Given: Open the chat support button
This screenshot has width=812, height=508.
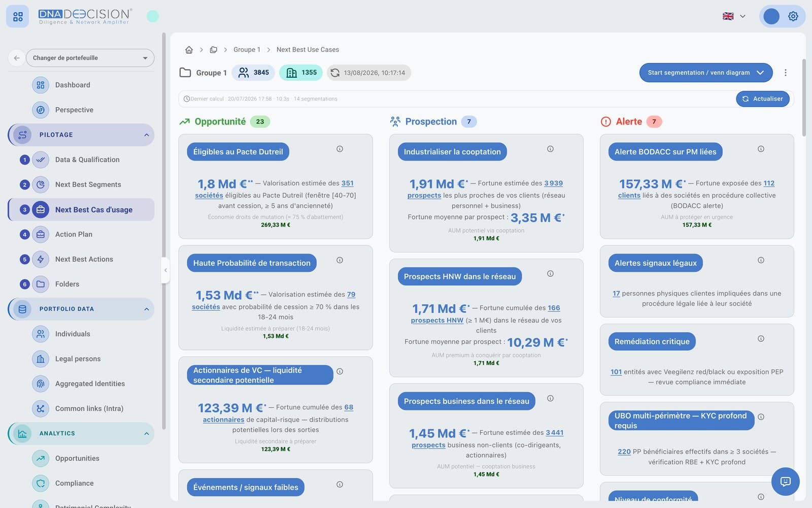Looking at the screenshot, I should [785, 481].
